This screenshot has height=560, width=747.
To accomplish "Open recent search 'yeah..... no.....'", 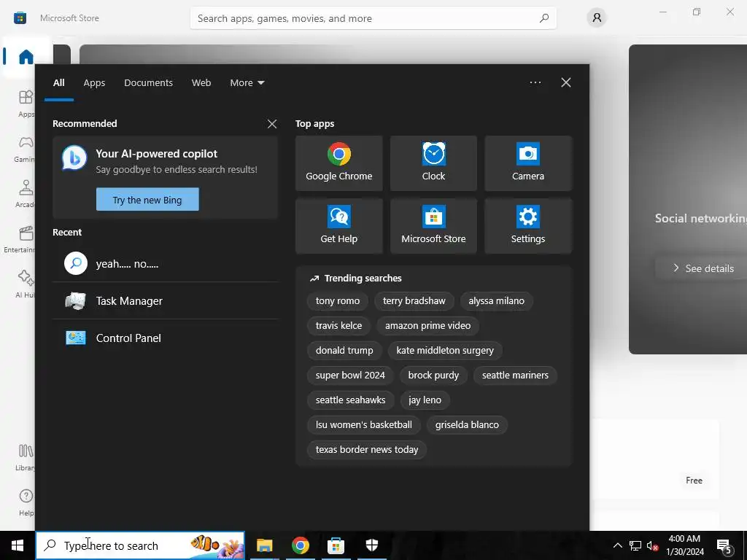I will coord(166,263).
